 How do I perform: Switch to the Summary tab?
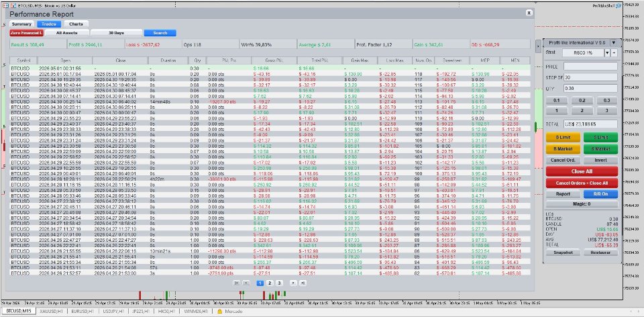click(21, 24)
